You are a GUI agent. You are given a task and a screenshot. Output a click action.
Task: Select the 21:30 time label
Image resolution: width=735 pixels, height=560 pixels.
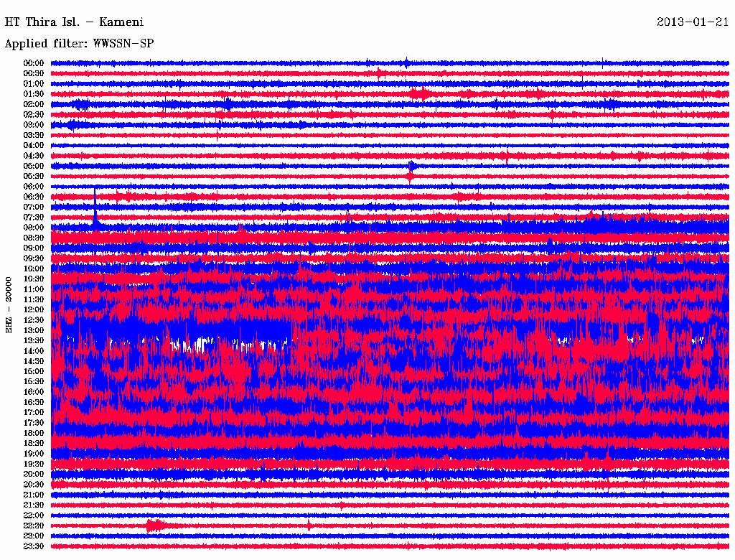33,505
